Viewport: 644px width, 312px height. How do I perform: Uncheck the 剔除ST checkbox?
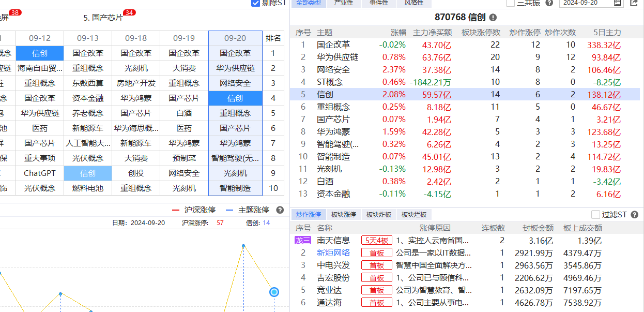(x=255, y=3)
